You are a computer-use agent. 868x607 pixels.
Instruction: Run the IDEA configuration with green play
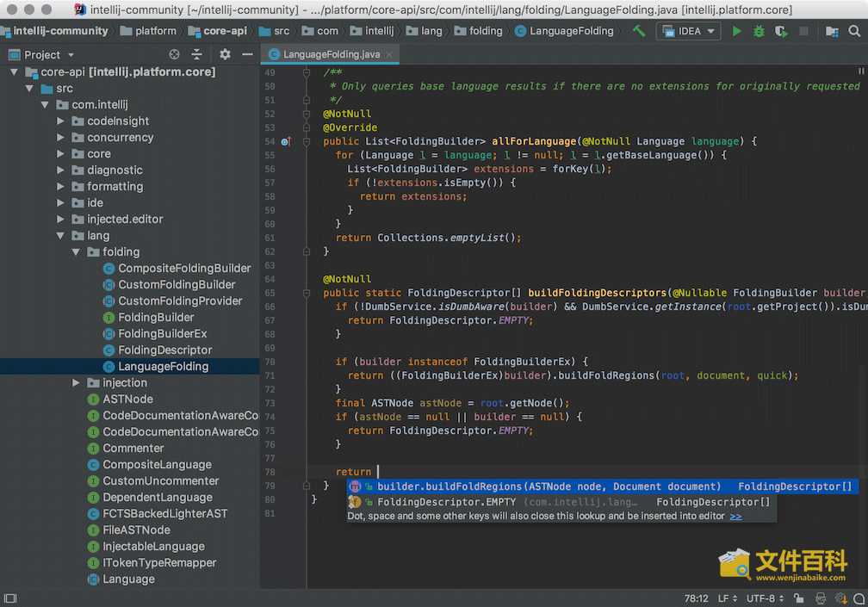(x=737, y=32)
